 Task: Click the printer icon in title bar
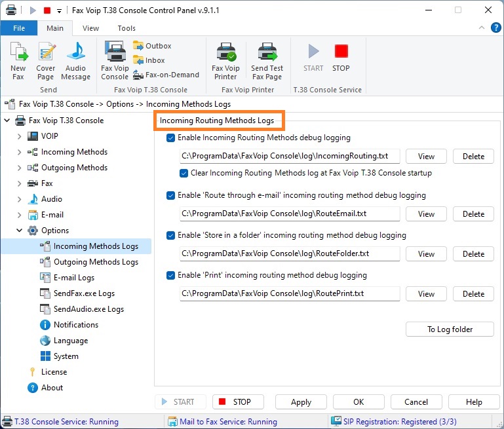tap(11, 10)
